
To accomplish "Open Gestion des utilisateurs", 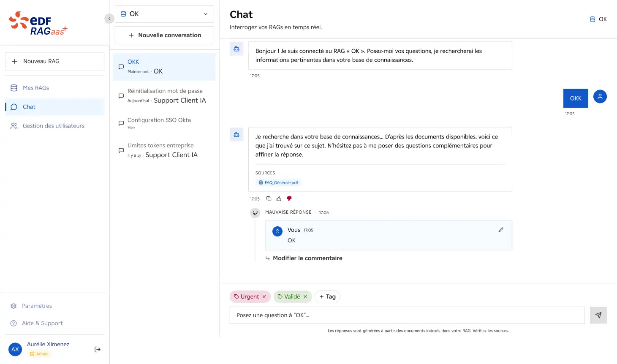I will tap(55, 126).
